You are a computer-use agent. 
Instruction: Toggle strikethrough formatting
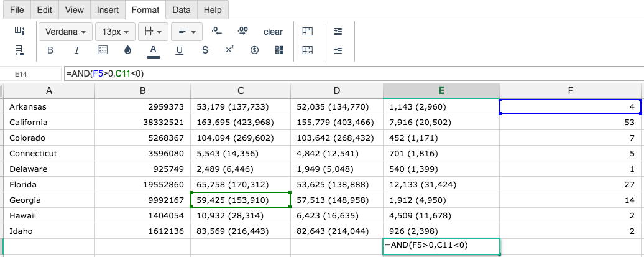(205, 50)
